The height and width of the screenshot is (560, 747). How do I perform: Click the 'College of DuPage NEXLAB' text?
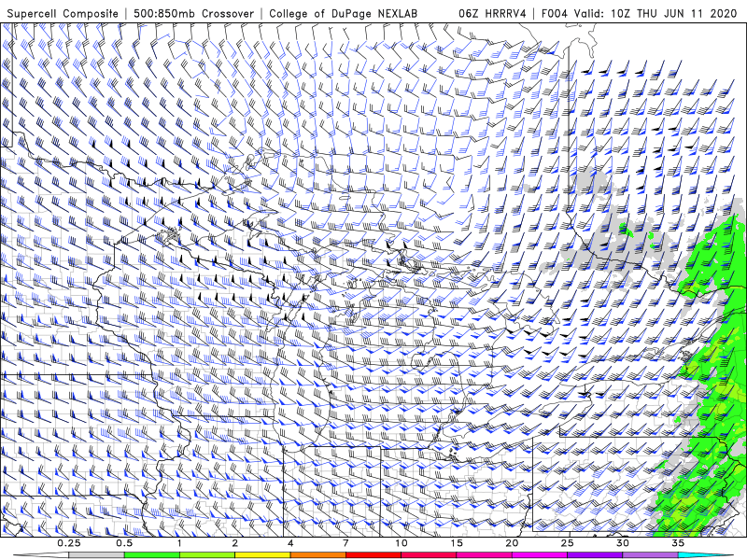[x=343, y=13]
